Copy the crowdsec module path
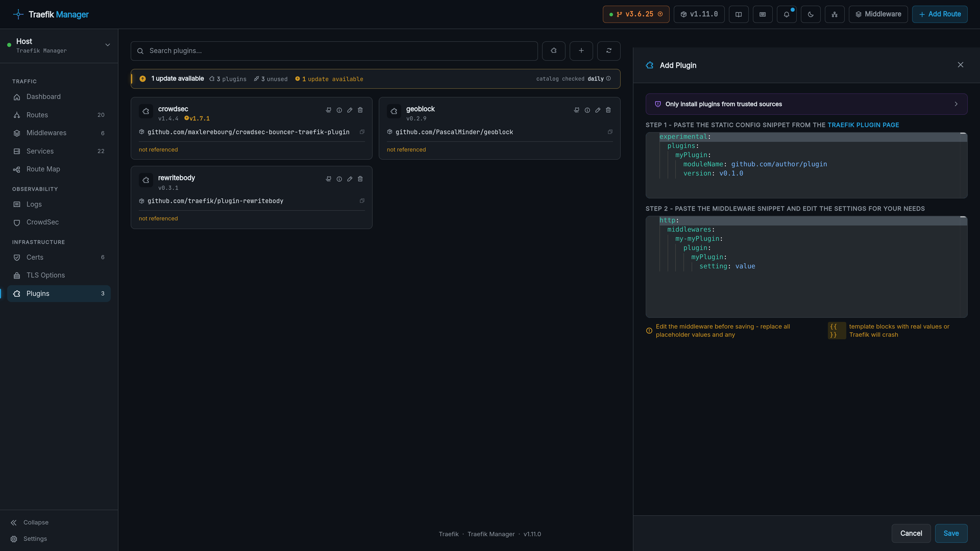Image resolution: width=980 pixels, height=551 pixels. coord(362,132)
